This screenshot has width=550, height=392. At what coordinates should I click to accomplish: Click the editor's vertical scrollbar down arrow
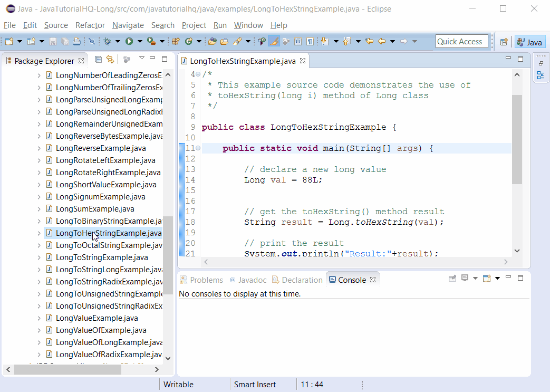pos(517,251)
